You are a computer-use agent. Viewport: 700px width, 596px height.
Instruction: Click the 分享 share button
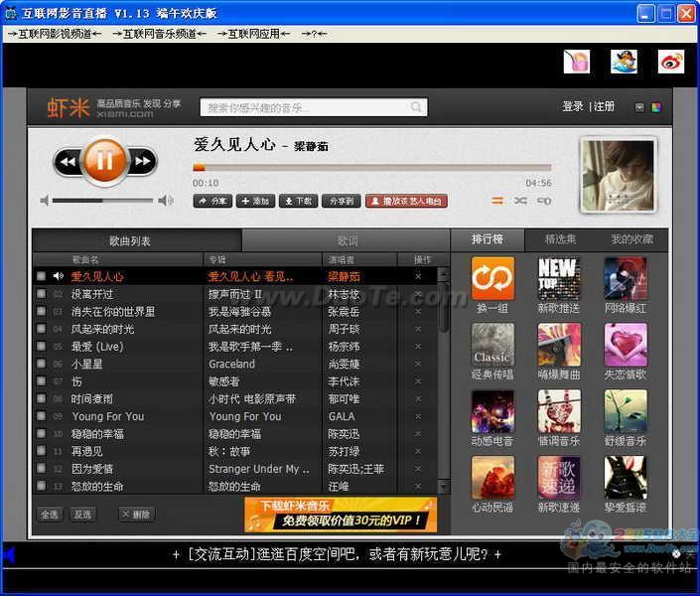(x=212, y=201)
